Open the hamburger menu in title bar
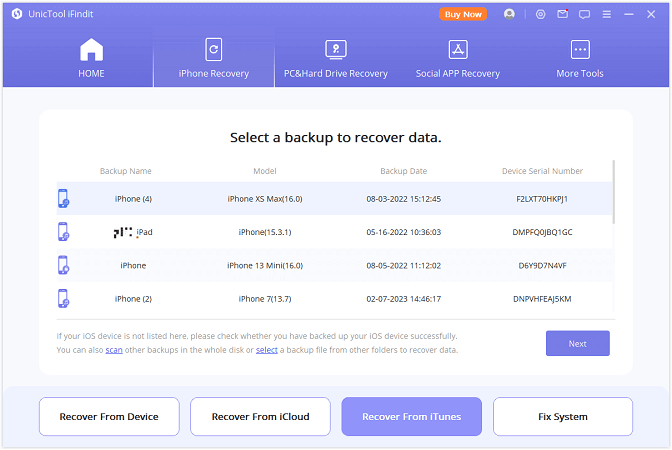The width and height of the screenshot is (672, 450). tap(608, 15)
